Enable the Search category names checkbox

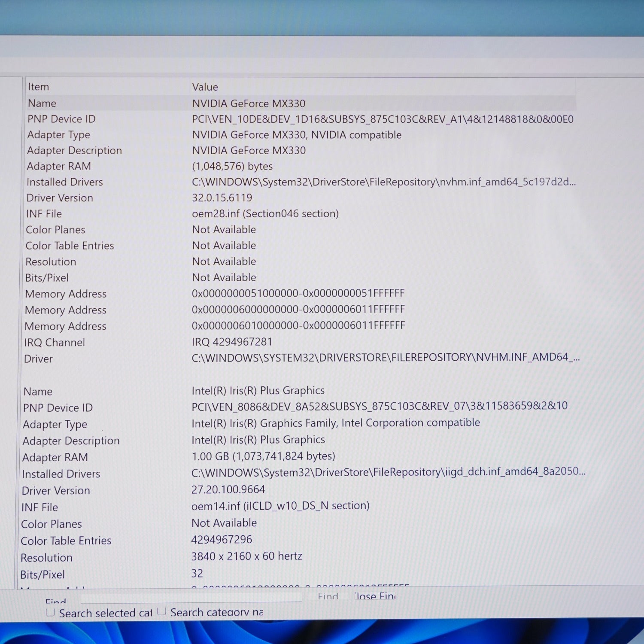(x=161, y=612)
